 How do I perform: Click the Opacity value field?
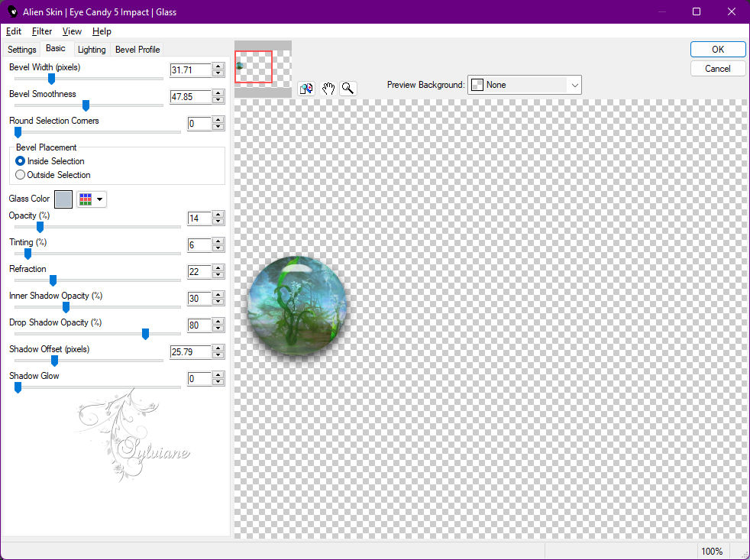[199, 218]
